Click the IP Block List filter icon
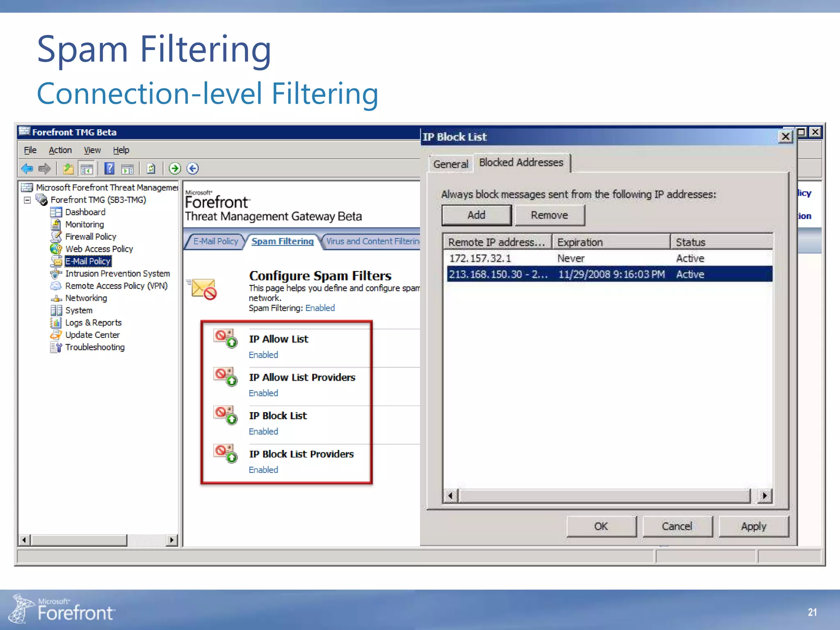 (226, 415)
